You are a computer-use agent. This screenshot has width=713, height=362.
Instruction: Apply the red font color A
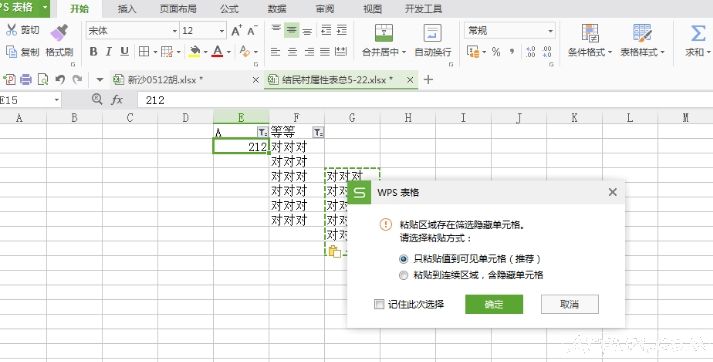click(x=218, y=52)
